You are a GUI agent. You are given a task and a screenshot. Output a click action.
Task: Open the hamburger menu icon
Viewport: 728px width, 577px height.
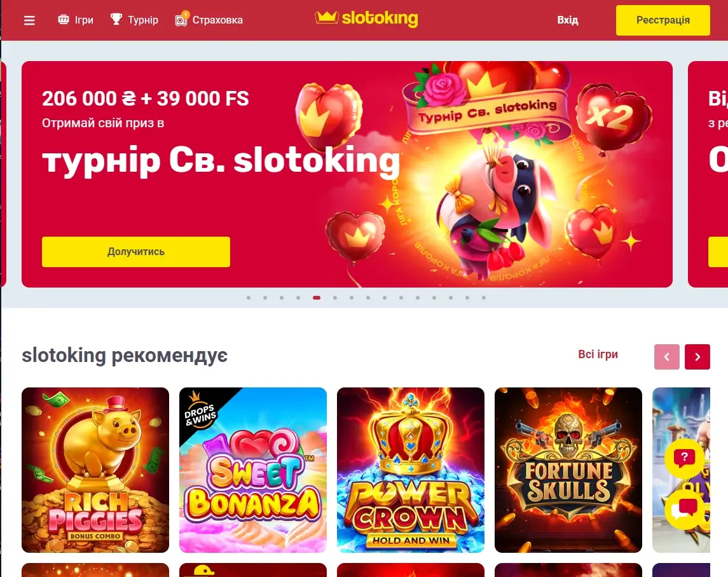coord(29,20)
